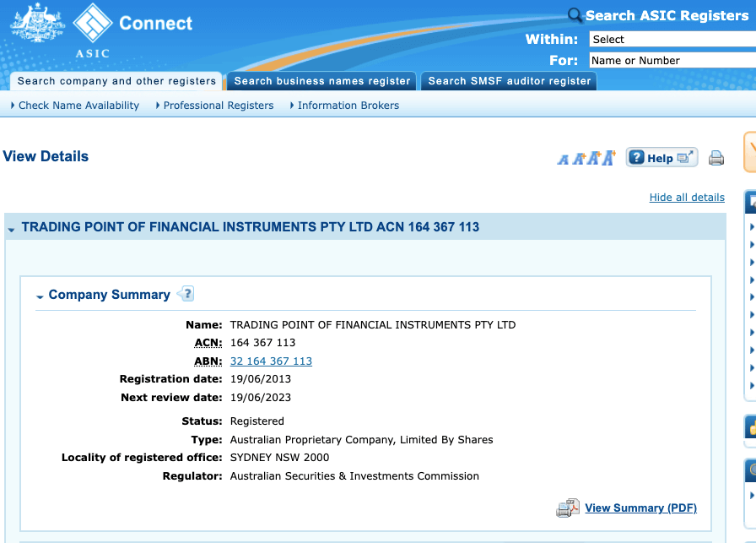Click the ABN abbreviation label
The image size is (756, 543).
coord(208,361)
